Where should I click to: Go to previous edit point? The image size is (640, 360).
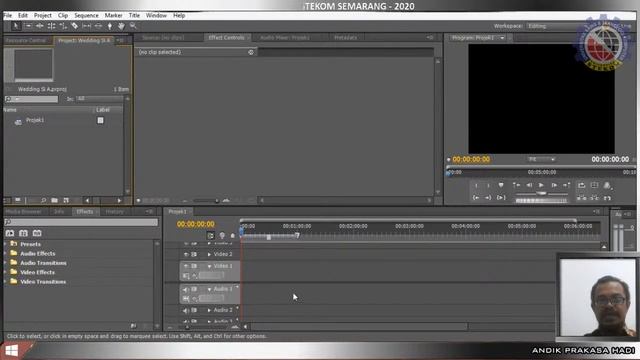[x=516, y=185]
